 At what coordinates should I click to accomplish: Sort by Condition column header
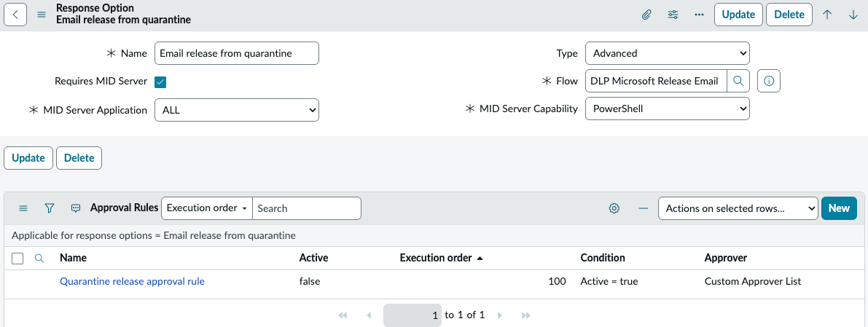coord(603,258)
